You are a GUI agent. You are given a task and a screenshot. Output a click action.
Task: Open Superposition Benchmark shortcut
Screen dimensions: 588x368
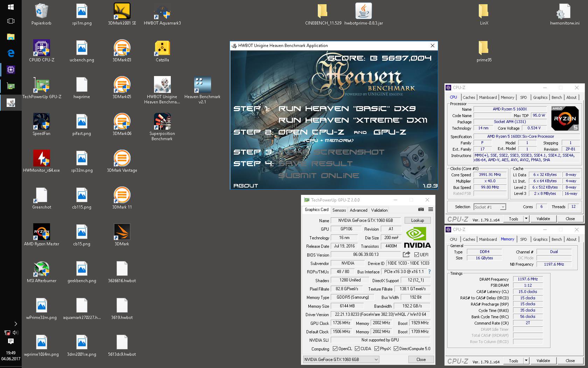[162, 127]
